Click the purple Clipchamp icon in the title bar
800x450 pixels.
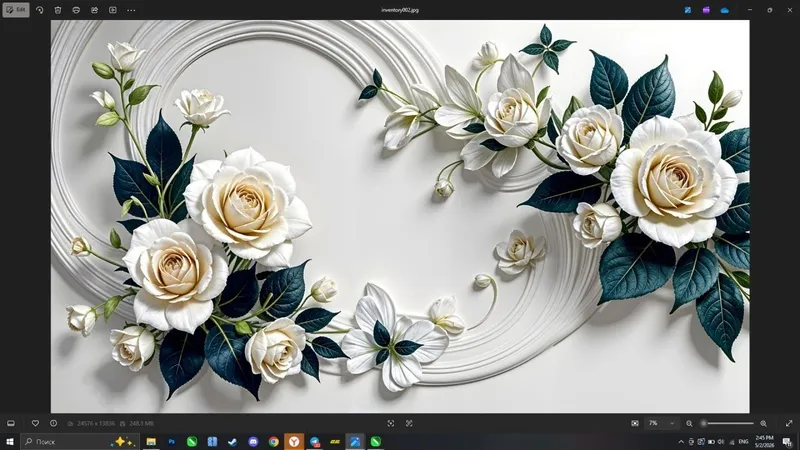click(x=706, y=10)
